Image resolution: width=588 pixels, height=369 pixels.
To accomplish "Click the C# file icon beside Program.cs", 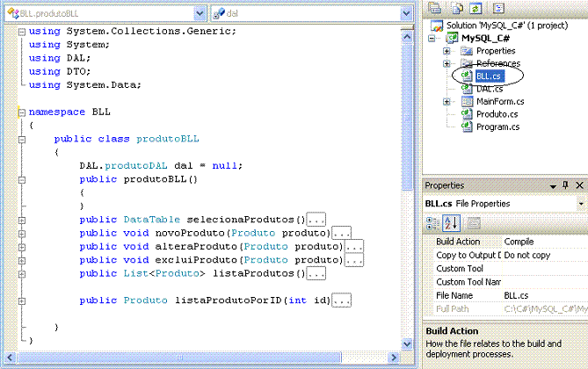I will [x=467, y=127].
